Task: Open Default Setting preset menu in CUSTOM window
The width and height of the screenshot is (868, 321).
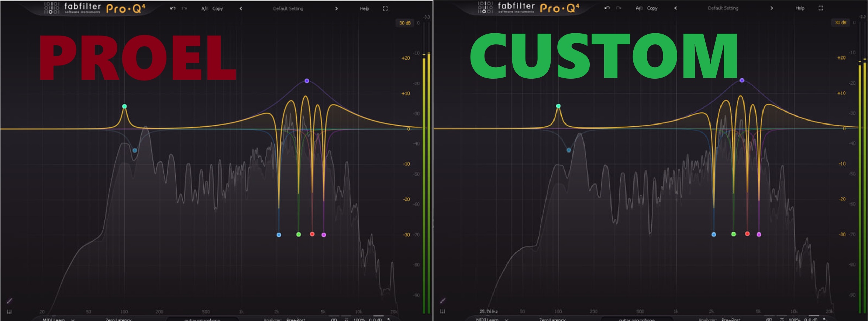Action: click(x=723, y=8)
